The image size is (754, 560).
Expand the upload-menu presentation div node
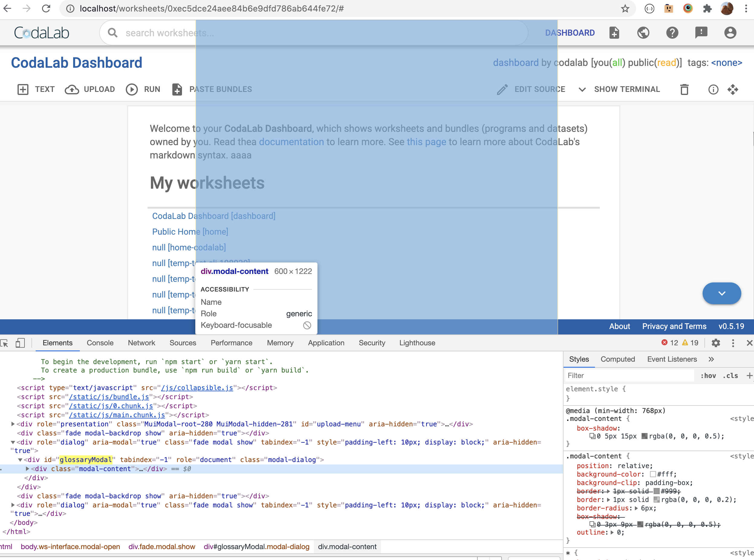pyautogui.click(x=12, y=424)
